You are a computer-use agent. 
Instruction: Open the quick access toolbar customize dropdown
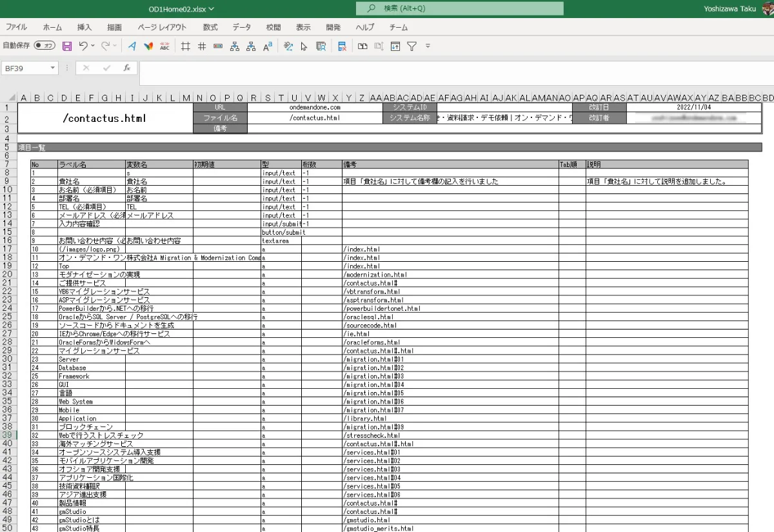point(427,46)
